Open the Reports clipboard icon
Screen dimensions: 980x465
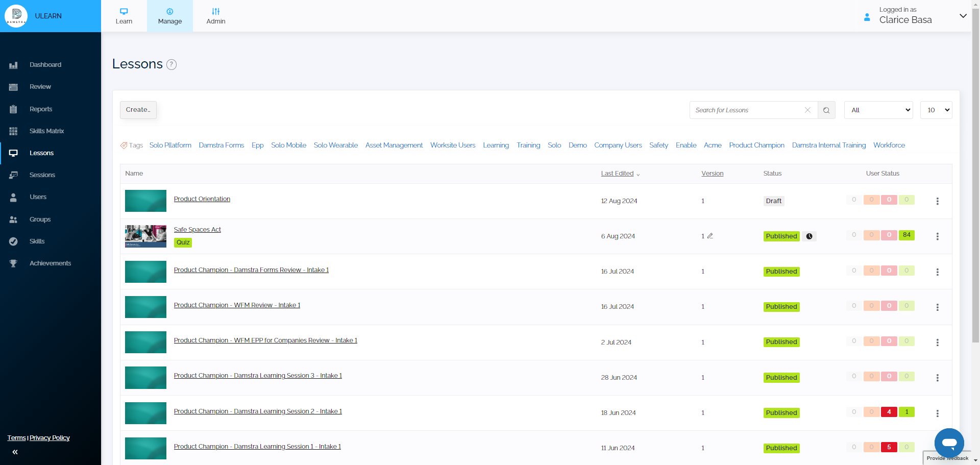pyautogui.click(x=13, y=109)
